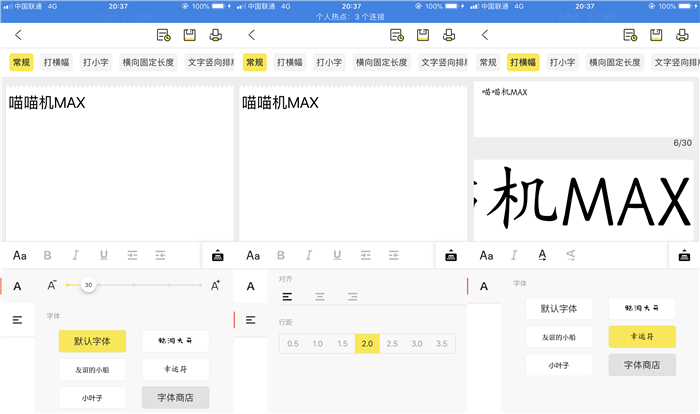Tap Aa text style icon on left screen
Screen dimensions: 700x414
click(x=20, y=255)
